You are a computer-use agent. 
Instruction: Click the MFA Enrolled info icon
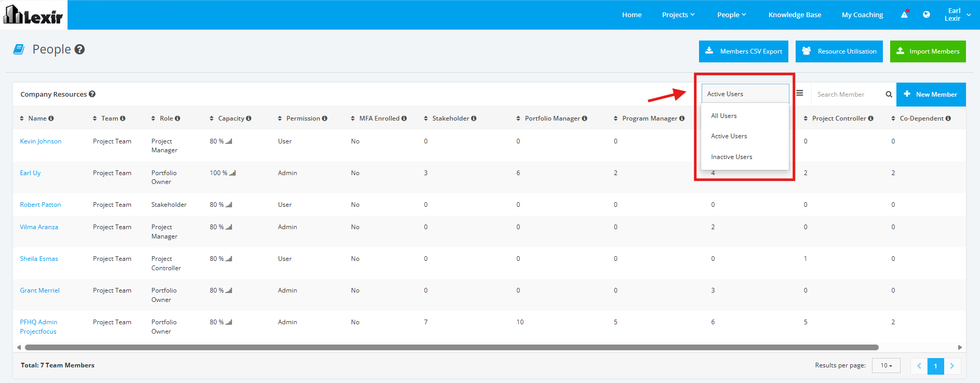404,118
